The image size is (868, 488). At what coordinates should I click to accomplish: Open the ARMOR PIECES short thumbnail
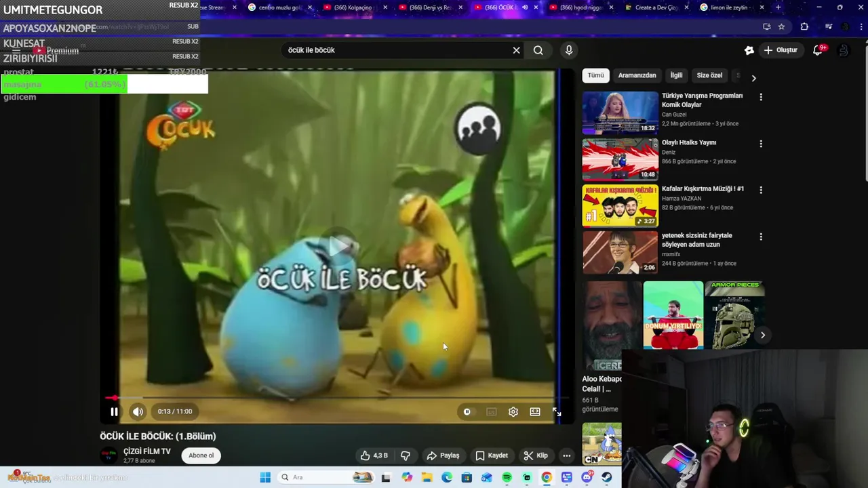[x=735, y=315]
